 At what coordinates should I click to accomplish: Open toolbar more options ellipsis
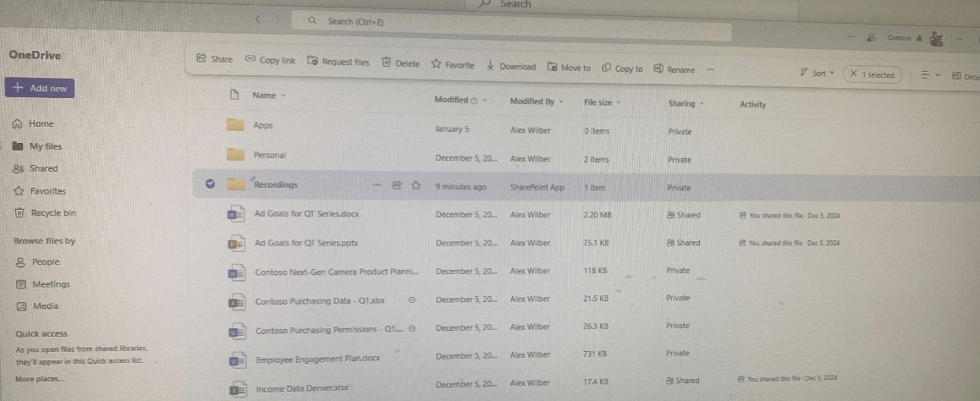pos(710,70)
